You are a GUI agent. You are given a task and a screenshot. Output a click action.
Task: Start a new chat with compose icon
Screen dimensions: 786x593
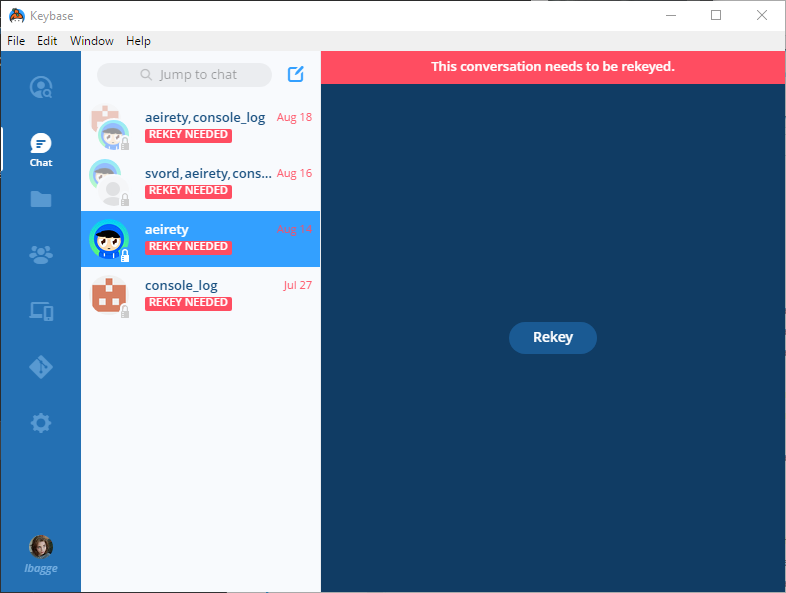pos(296,74)
